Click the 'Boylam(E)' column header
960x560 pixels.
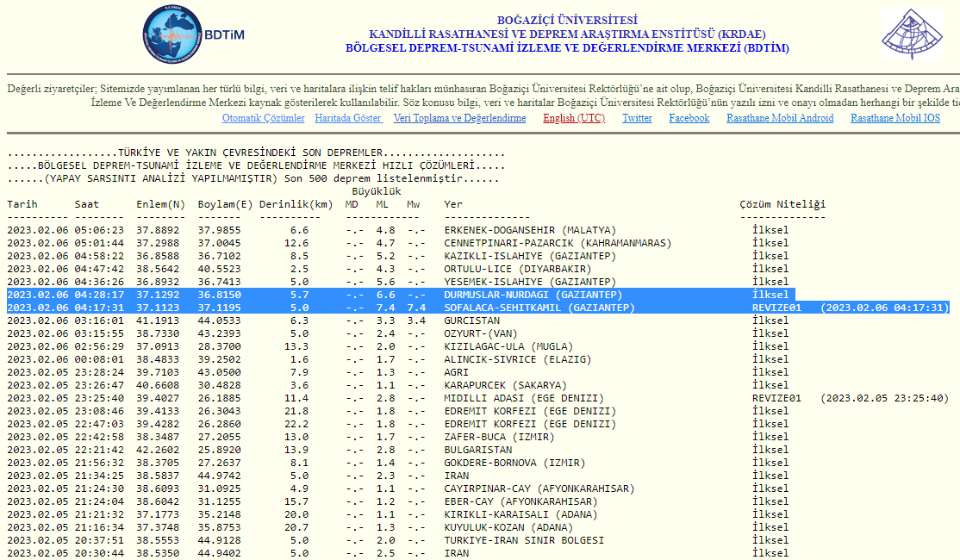click(225, 204)
